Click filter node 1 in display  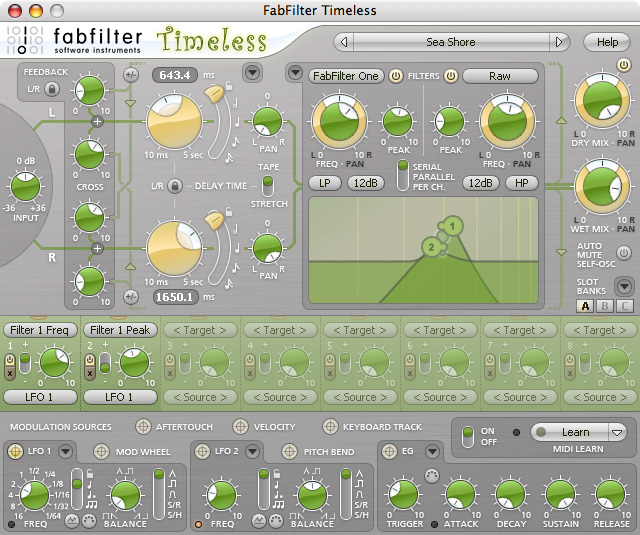point(452,226)
